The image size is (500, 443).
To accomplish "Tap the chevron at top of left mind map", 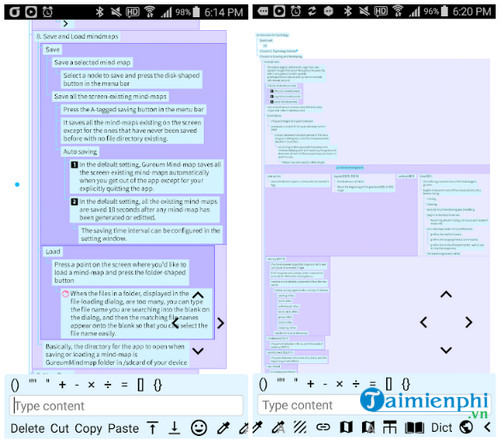I will [65, 23].
